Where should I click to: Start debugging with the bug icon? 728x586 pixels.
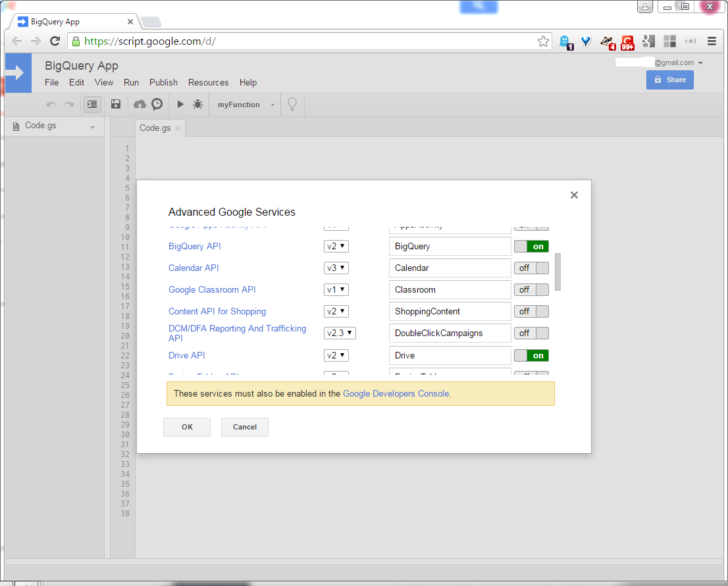(197, 104)
